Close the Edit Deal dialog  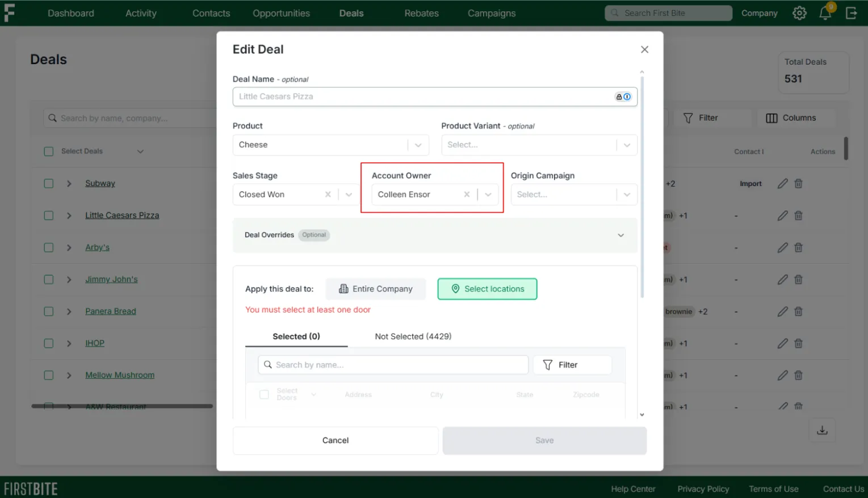click(x=644, y=49)
